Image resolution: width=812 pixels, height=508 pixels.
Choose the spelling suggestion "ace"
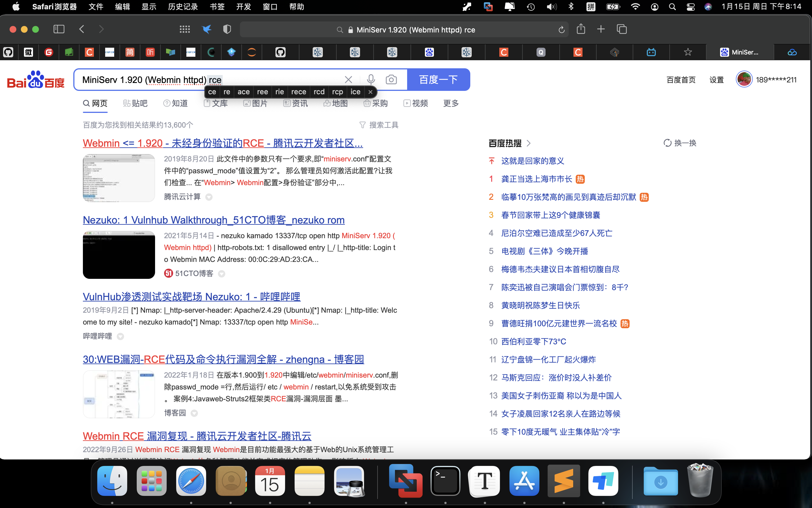point(244,92)
